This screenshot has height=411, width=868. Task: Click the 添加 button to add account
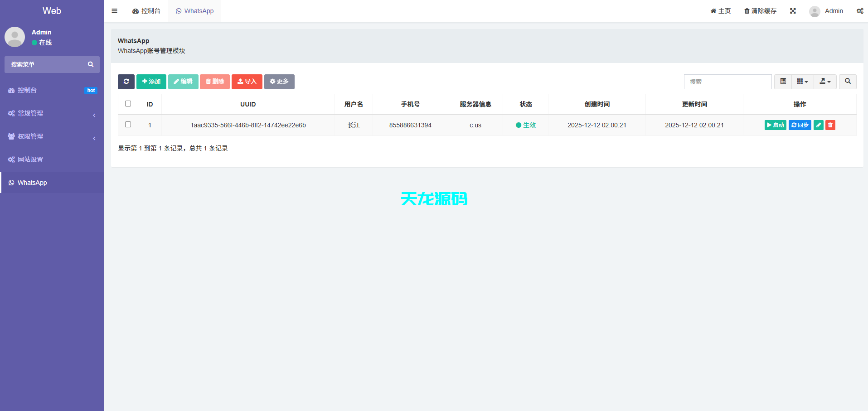(151, 82)
